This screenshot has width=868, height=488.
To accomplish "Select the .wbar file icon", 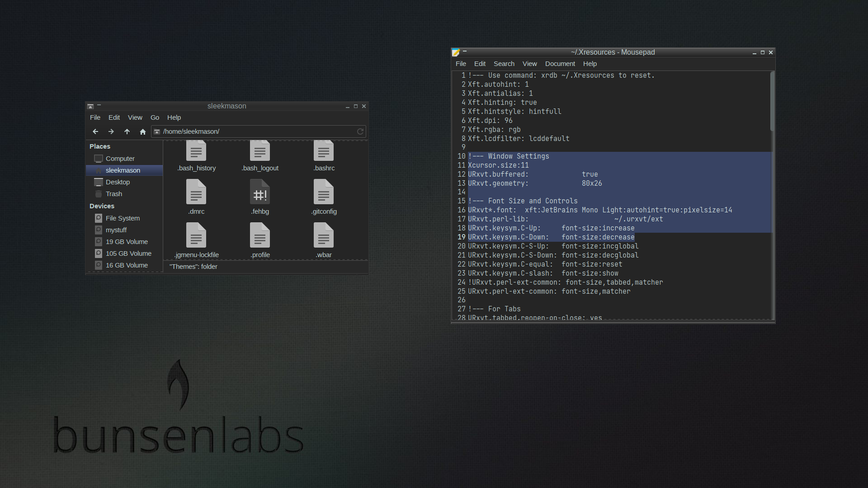I will coord(324,235).
